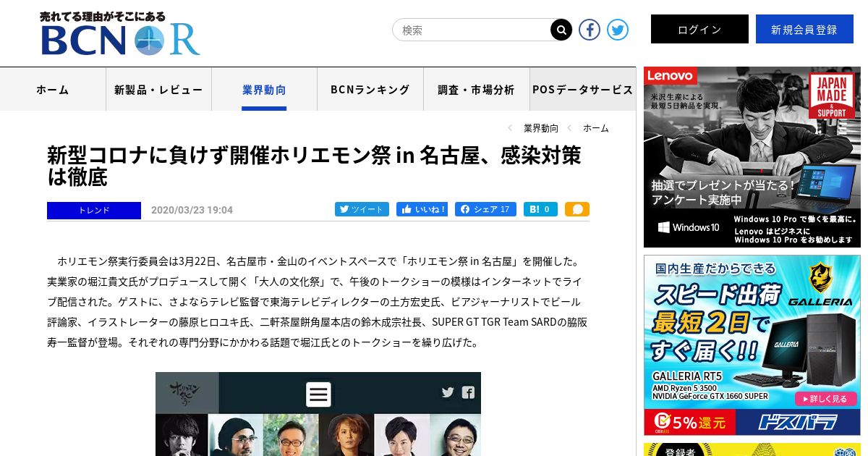Open the ホーム navigation tab

click(53, 89)
